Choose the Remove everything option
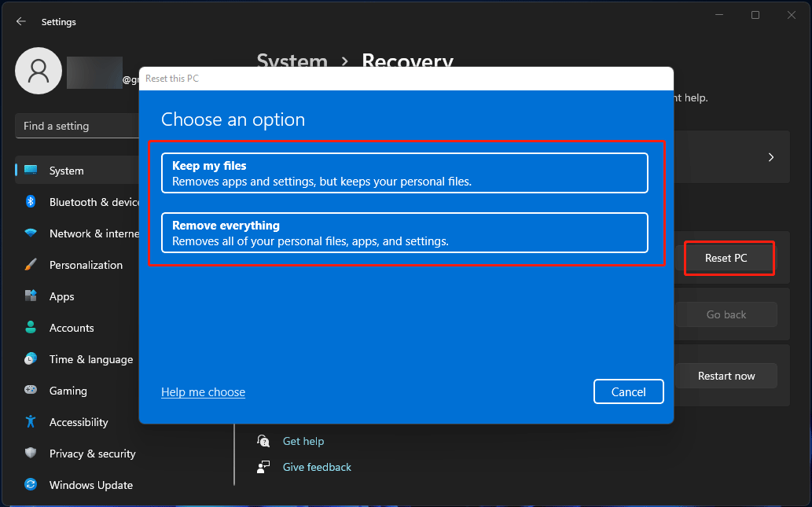This screenshot has height=507, width=812. pyautogui.click(x=404, y=233)
